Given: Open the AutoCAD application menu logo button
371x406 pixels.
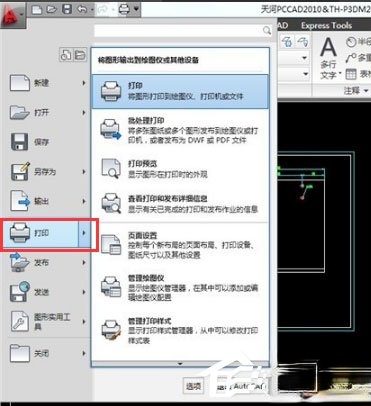Looking at the screenshot, I should [x=12, y=15].
